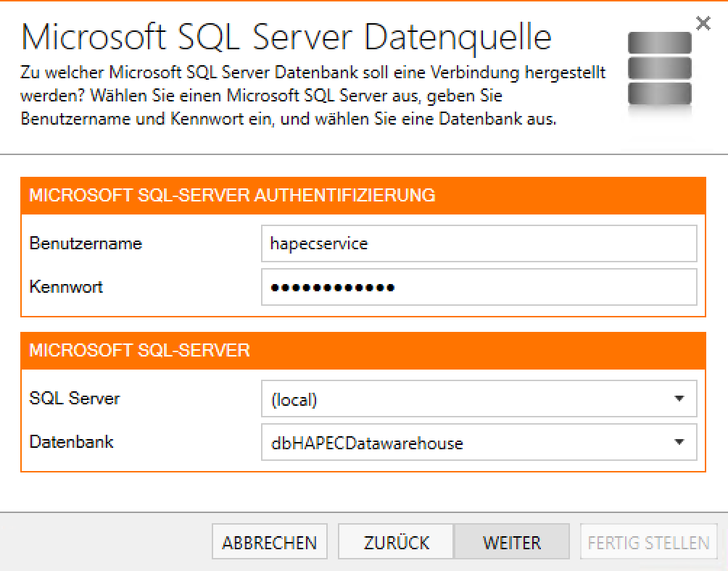Click the Microsoft SQL Server Datenquelle title
The image size is (728, 571).
287,36
